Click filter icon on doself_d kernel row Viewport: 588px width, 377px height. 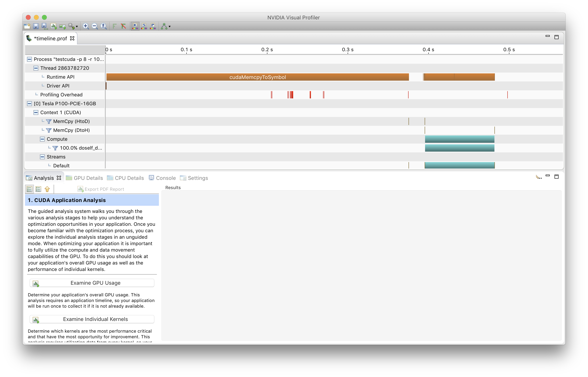coord(55,148)
